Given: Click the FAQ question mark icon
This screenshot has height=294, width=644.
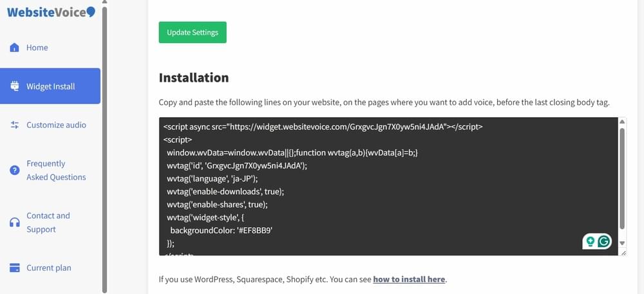Looking at the screenshot, I should [14, 170].
